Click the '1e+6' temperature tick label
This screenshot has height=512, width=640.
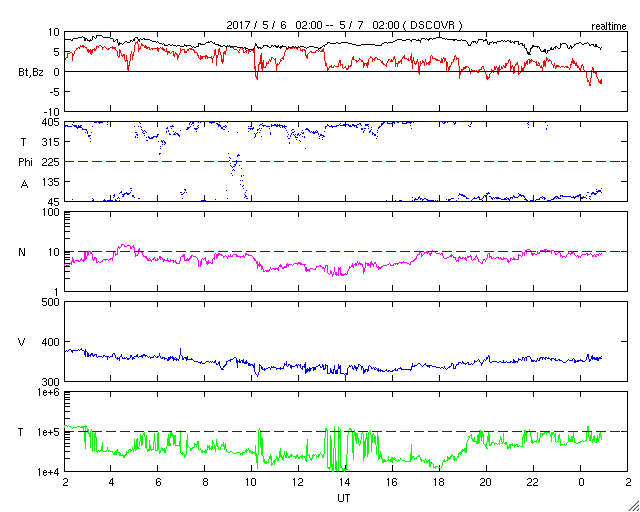[x=50, y=392]
